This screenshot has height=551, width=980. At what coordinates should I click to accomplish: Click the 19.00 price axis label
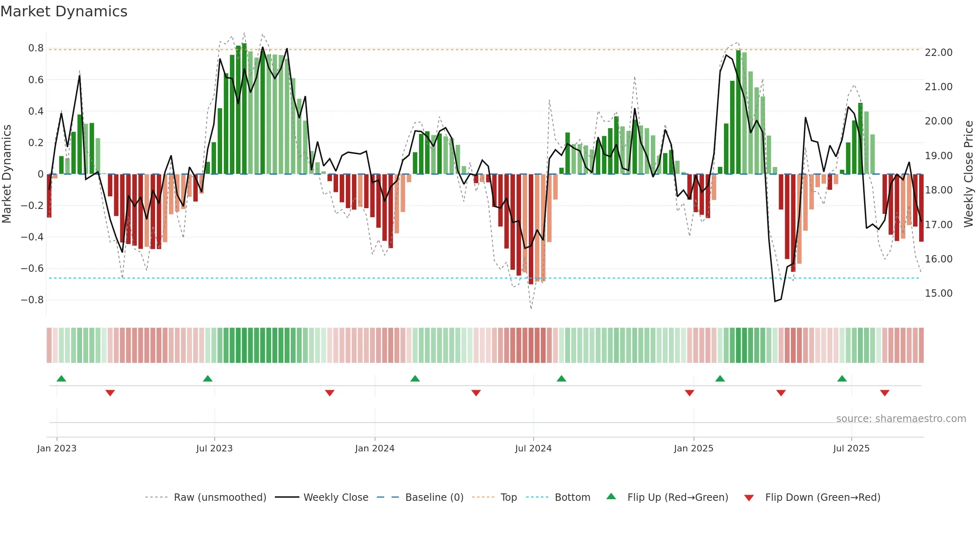[939, 156]
